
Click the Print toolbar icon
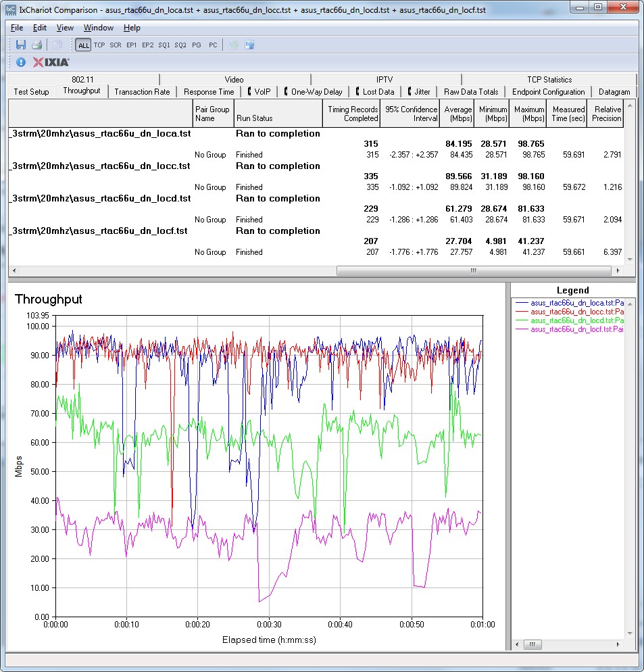coord(37,45)
